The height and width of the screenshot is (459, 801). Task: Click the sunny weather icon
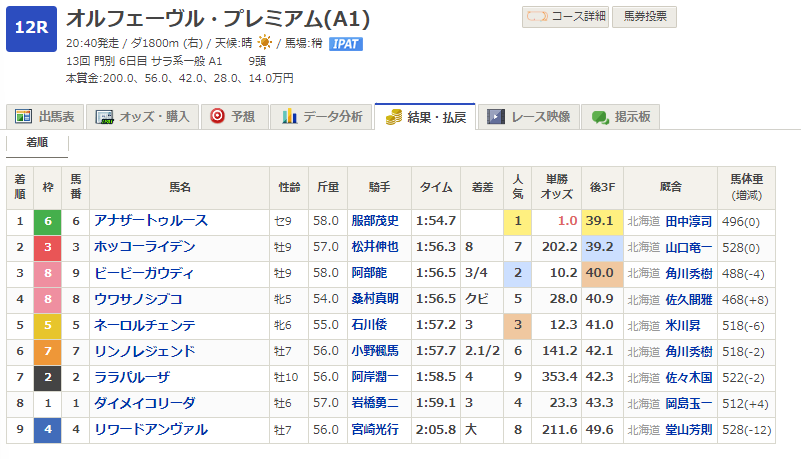click(x=265, y=42)
